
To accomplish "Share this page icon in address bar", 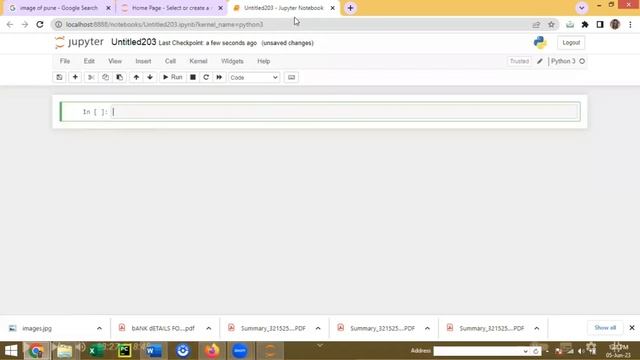I will click(x=536, y=24).
